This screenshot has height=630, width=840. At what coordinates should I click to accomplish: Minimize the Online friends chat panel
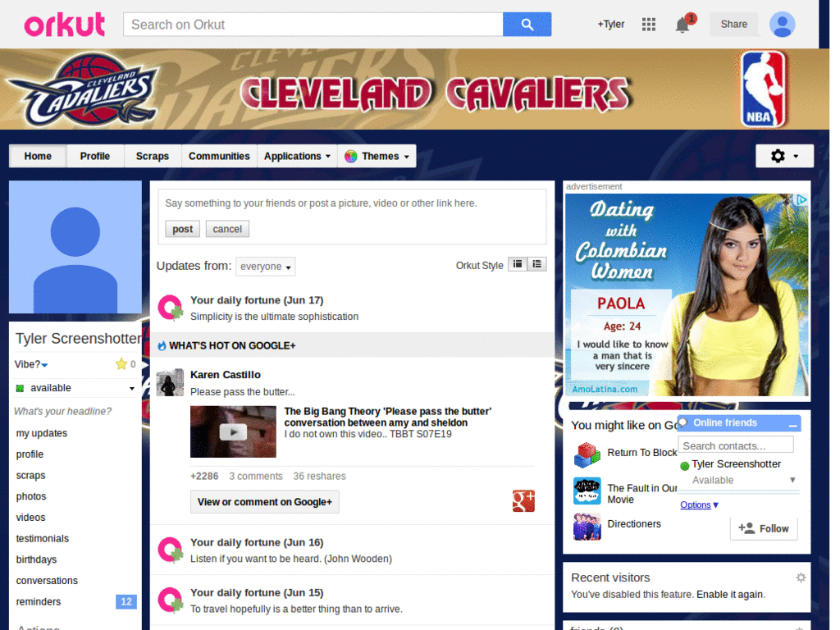[x=793, y=424]
